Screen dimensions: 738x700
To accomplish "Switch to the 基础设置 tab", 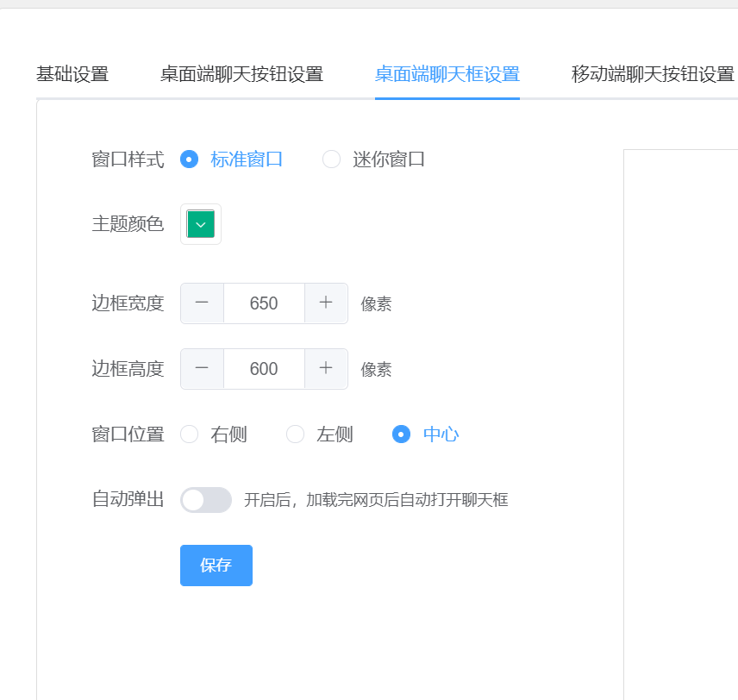I will tap(72, 74).
